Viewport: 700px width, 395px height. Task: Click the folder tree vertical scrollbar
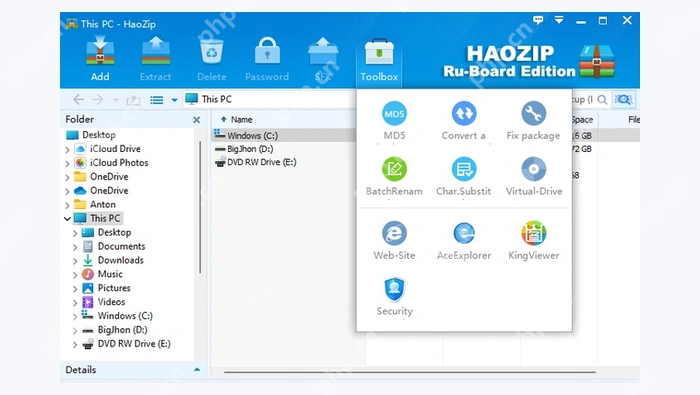200,208
